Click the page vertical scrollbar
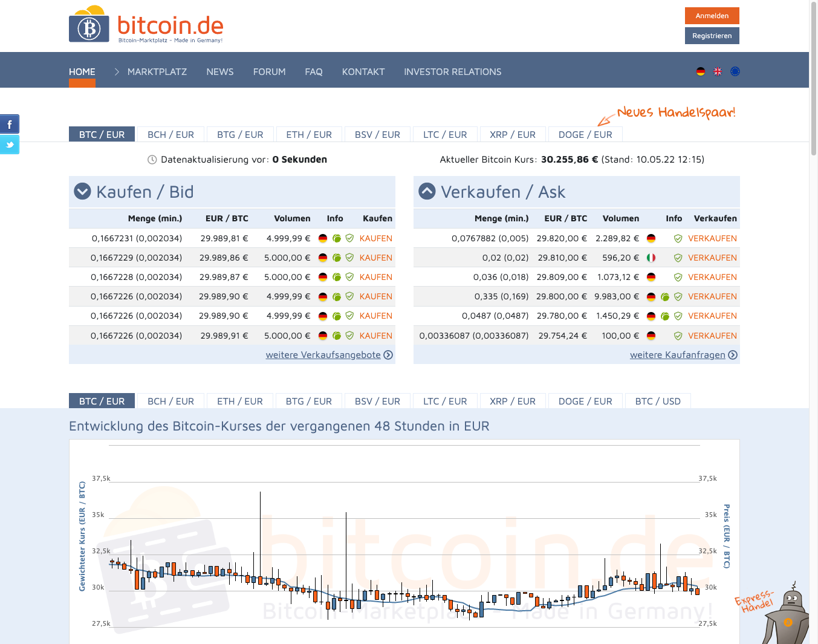818x644 pixels. click(813, 79)
